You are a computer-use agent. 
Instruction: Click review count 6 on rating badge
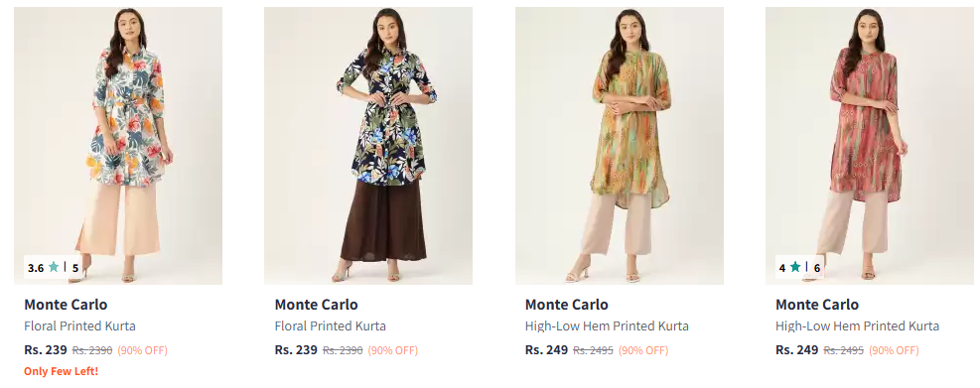817,268
